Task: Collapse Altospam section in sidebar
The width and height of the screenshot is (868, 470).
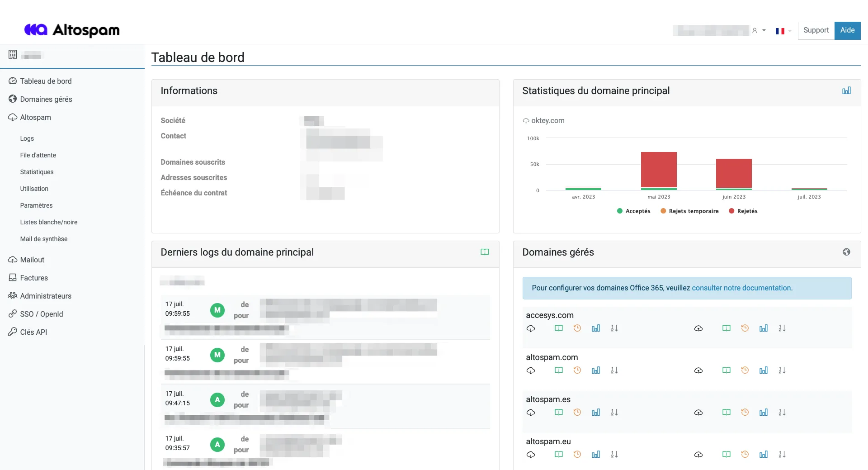Action: point(35,118)
